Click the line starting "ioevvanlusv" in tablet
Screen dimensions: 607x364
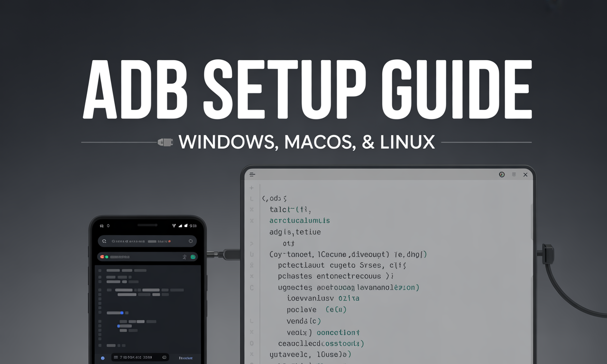tap(323, 298)
